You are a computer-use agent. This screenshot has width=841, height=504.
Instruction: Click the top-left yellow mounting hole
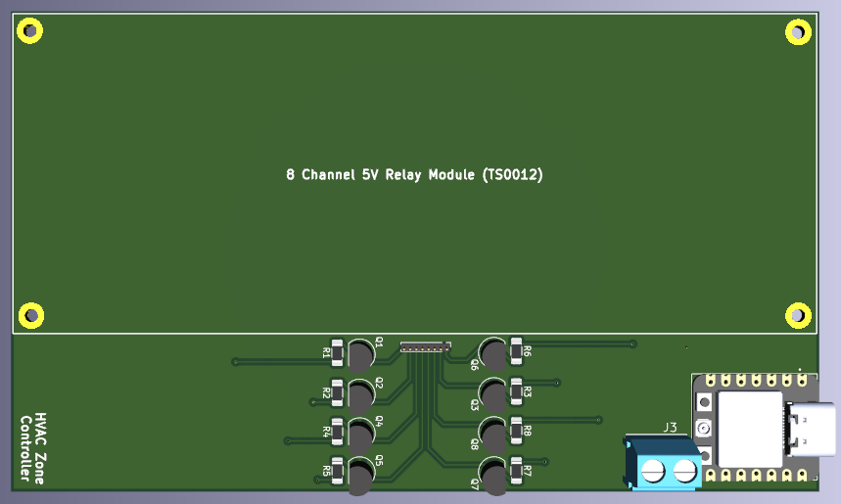tap(31, 32)
